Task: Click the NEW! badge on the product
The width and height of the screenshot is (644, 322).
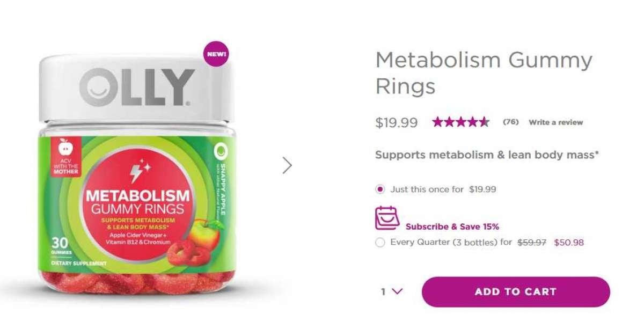Action: (216, 54)
